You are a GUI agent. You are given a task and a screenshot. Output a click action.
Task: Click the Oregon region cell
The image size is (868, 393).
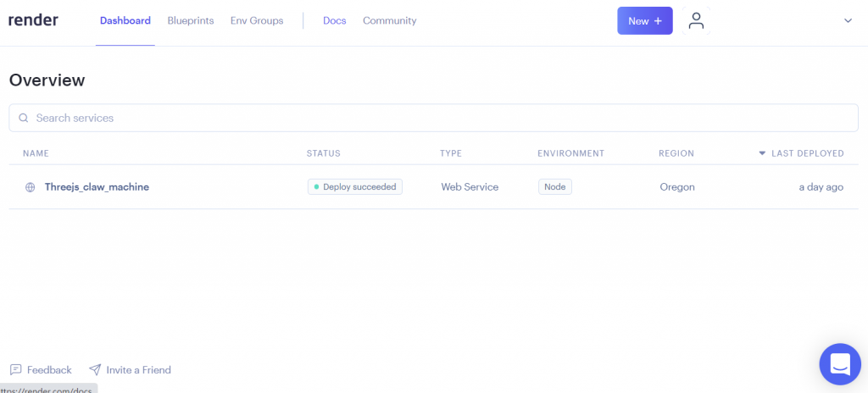[677, 187]
